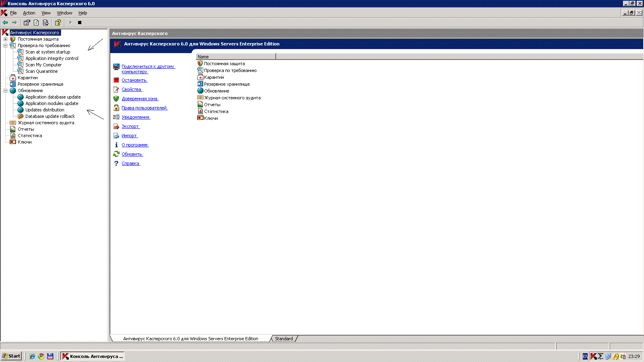This screenshot has height=362, width=644.
Task: Select Журнал системного аудита in left tree
Action: (x=46, y=123)
